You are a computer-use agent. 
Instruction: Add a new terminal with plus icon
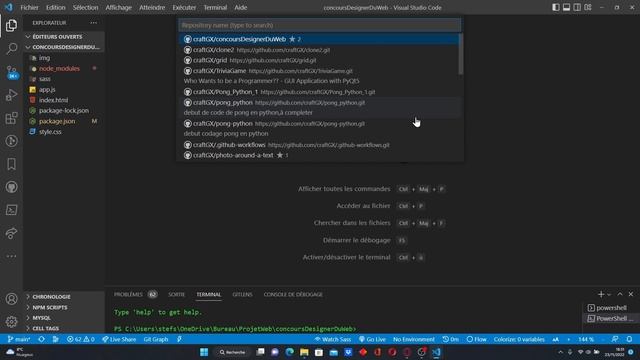pos(601,294)
